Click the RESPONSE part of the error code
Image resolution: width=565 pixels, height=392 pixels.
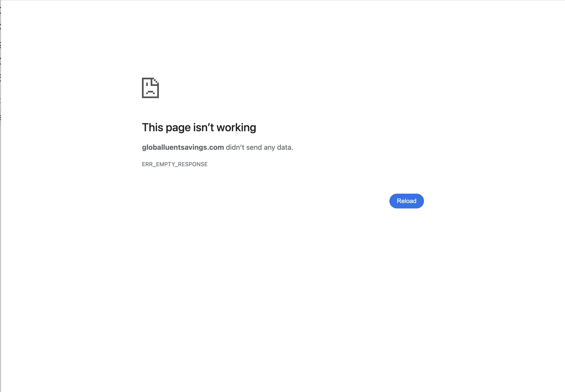[x=192, y=164]
